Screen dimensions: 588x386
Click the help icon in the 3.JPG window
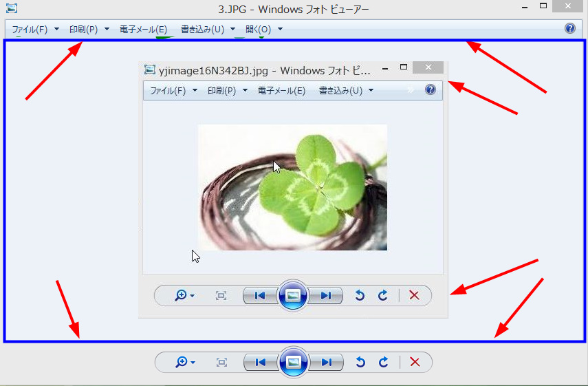(569, 28)
